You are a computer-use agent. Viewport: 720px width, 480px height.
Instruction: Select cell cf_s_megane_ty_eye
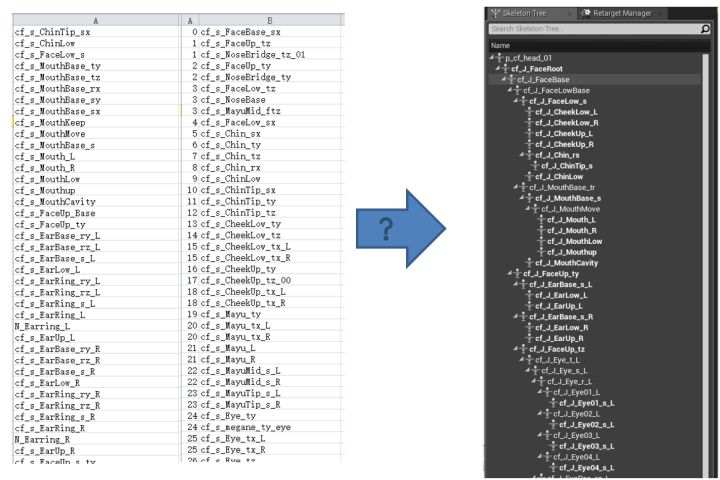click(270, 427)
